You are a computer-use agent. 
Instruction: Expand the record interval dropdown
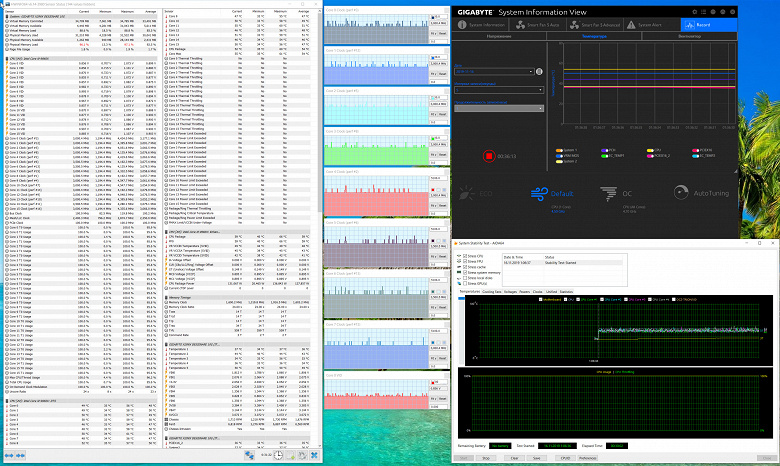[x=497, y=90]
